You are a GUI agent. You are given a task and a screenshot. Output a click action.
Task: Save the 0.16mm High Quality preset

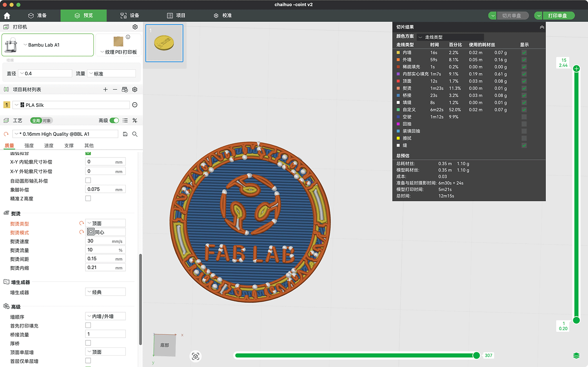pos(125,134)
